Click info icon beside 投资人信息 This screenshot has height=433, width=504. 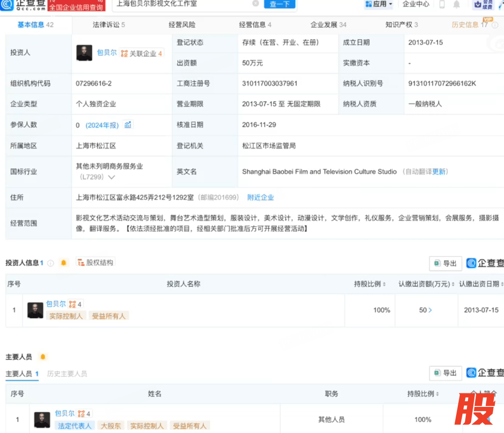pyautogui.click(x=51, y=263)
